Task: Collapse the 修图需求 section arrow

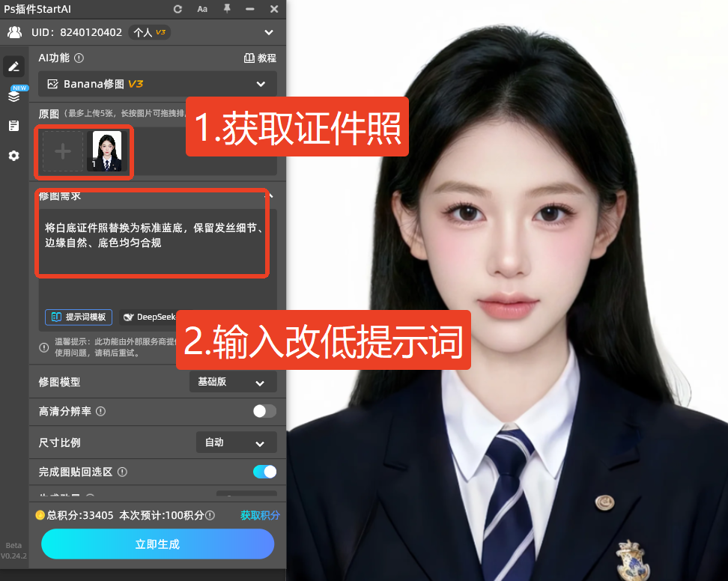Action: pos(270,196)
